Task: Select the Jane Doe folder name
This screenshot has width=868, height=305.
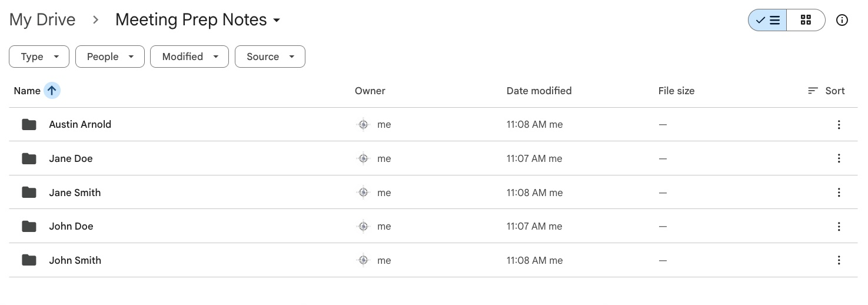Action: pos(71,158)
